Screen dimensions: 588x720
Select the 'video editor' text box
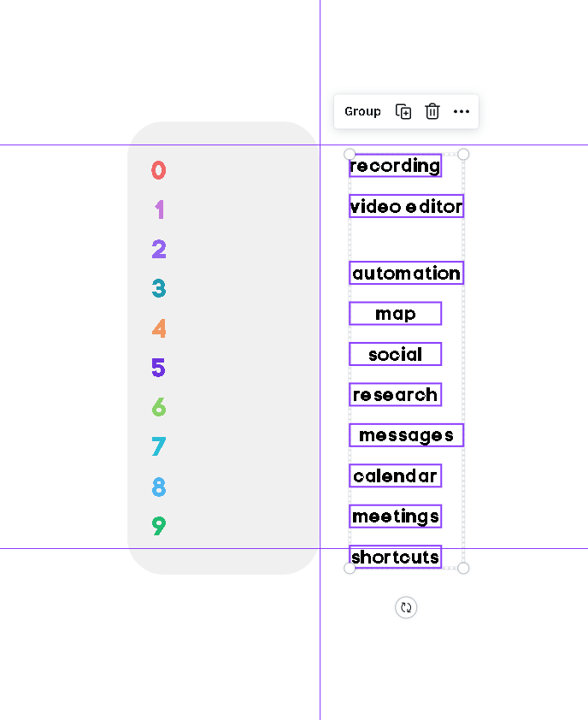point(407,206)
